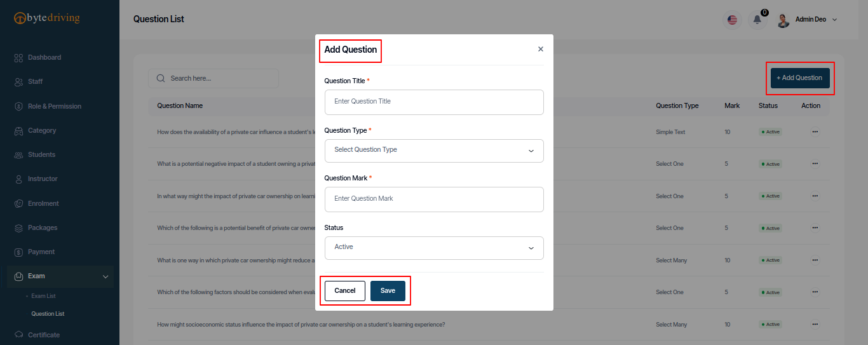This screenshot has width=868, height=345.
Task: Expand the Select Question Type dropdown
Action: point(434,151)
